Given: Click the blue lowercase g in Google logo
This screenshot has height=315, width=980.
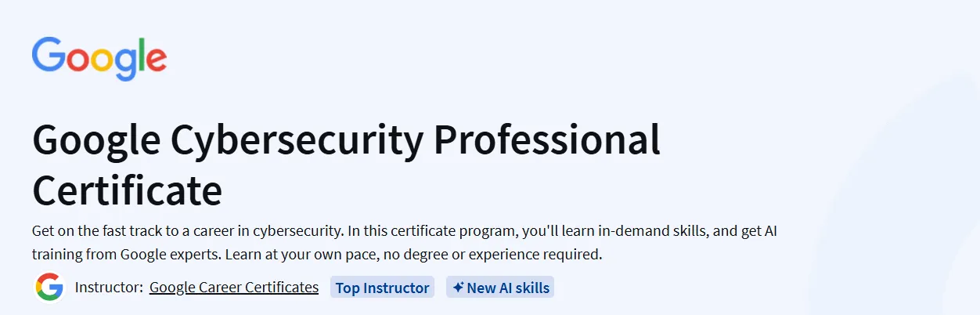Looking at the screenshot, I should coord(126,64).
